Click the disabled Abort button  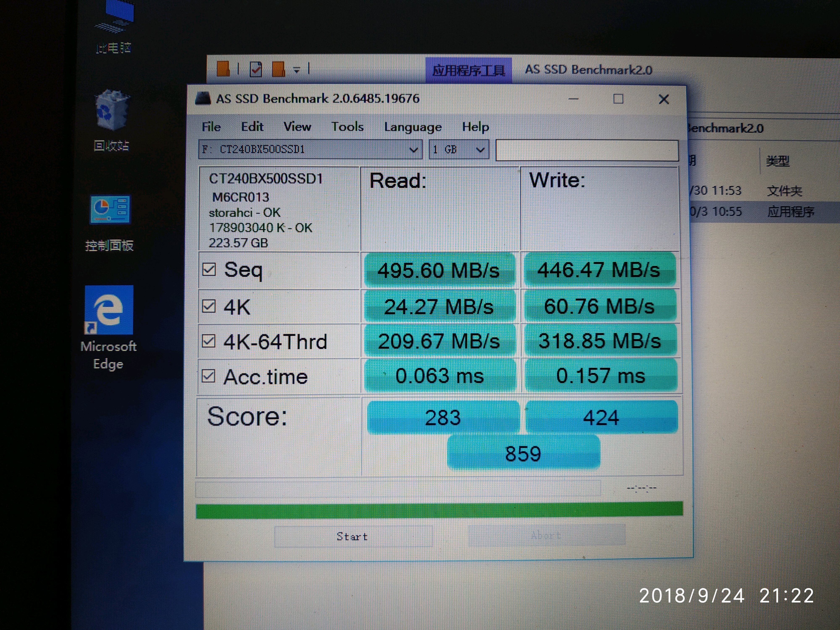[x=546, y=535]
